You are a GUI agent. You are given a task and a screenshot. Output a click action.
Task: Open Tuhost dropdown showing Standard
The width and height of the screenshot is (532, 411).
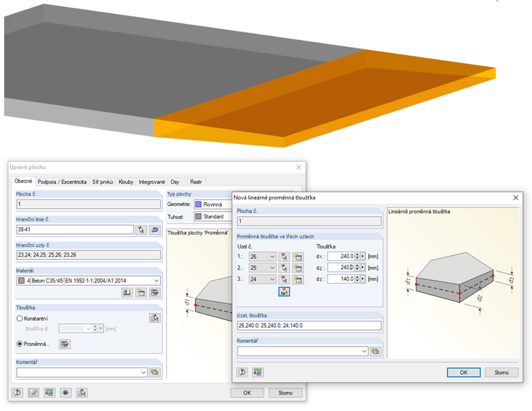[x=213, y=216]
